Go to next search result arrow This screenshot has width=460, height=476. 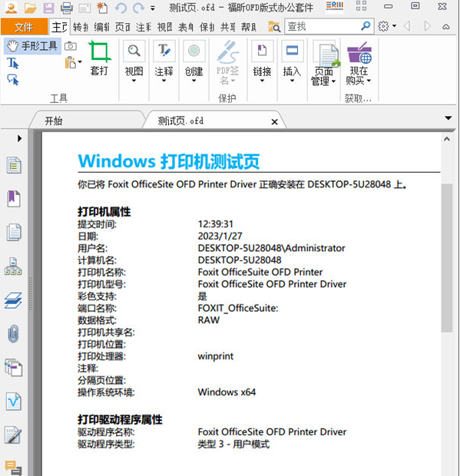(x=427, y=26)
